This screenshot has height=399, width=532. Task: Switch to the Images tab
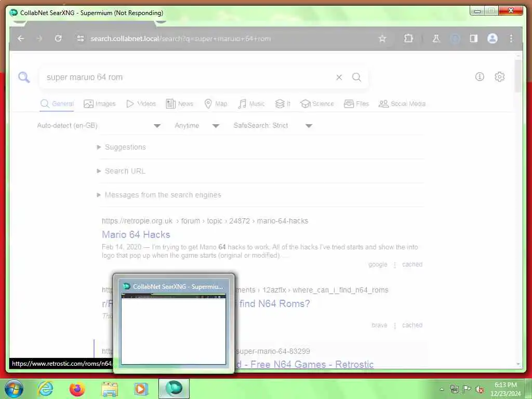pos(99,104)
